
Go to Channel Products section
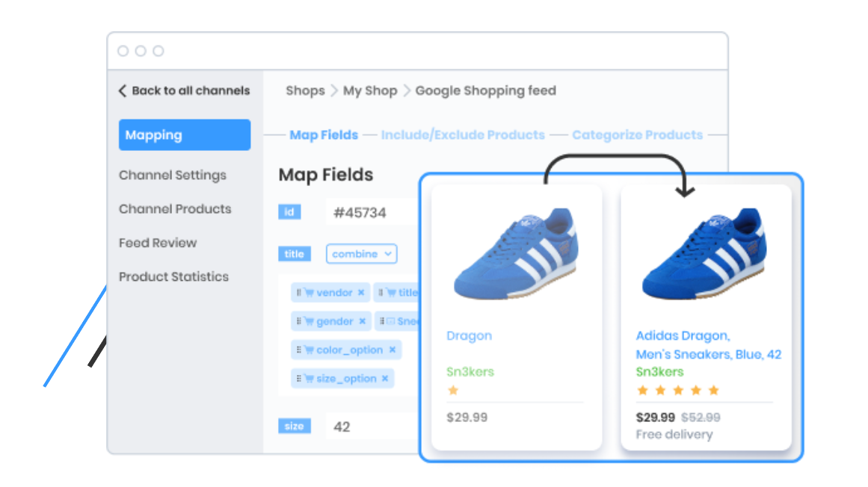[175, 209]
